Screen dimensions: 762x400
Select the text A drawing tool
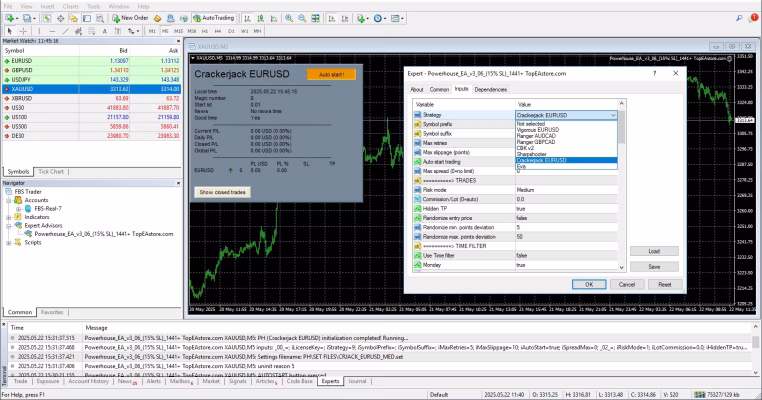104,31
